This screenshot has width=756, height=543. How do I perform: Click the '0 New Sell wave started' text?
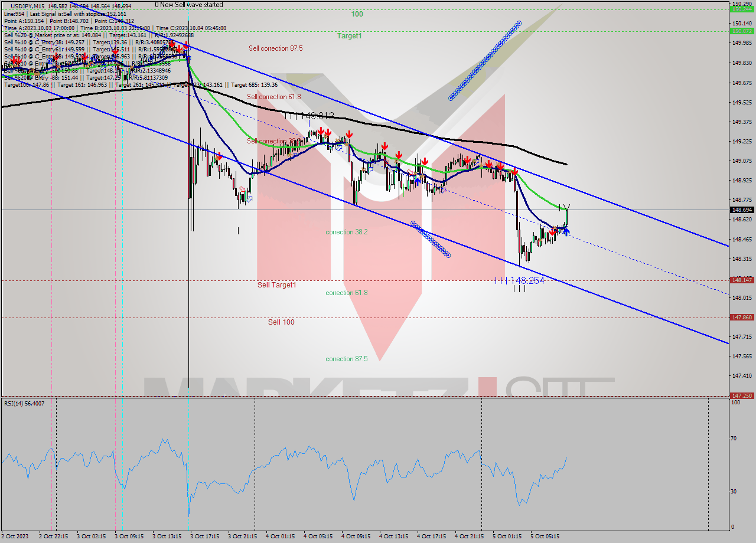tap(188, 5)
